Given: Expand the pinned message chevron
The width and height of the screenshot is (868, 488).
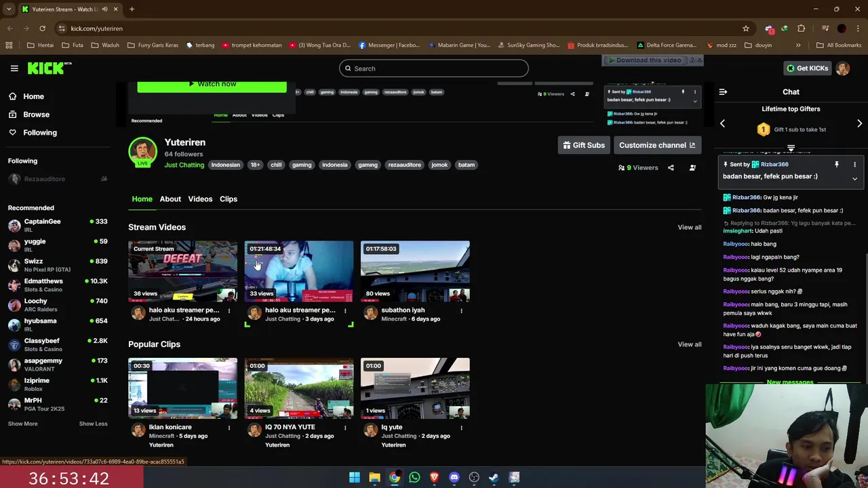Looking at the screenshot, I should pyautogui.click(x=854, y=179).
